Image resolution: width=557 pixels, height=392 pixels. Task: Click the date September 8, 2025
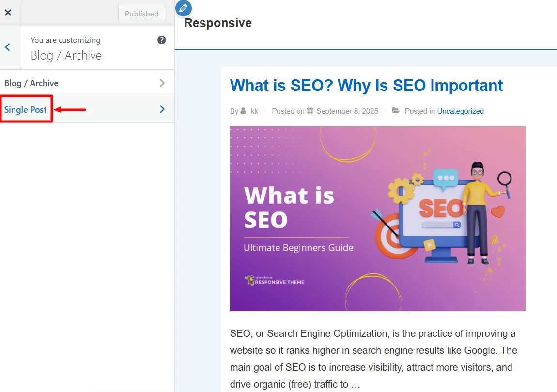click(347, 111)
